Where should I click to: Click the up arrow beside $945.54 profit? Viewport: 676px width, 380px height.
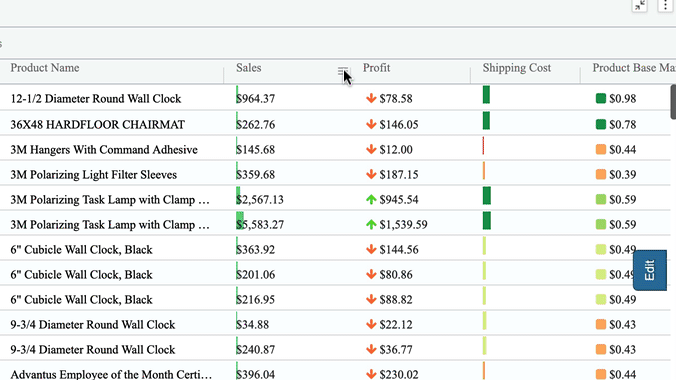pyautogui.click(x=371, y=199)
